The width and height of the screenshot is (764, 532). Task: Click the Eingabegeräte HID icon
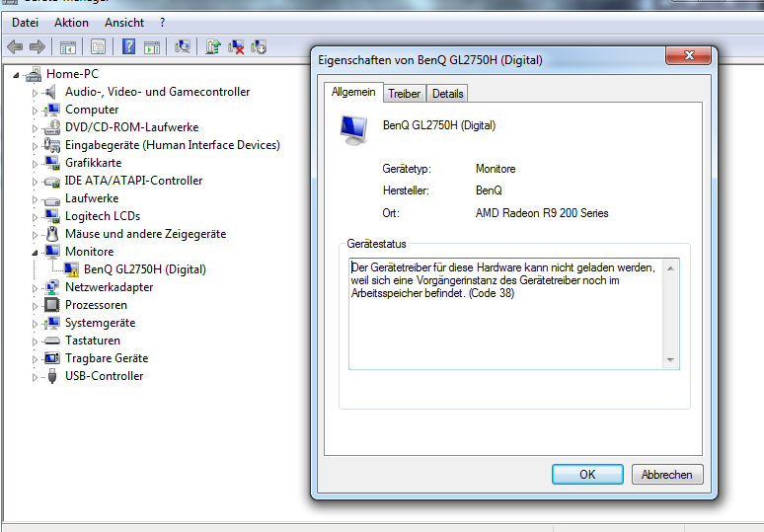(51, 145)
